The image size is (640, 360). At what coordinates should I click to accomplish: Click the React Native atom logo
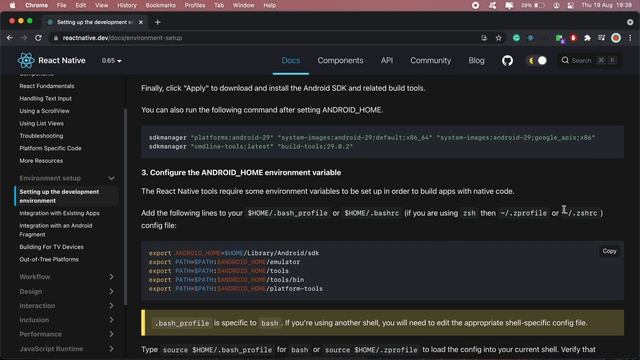pyautogui.click(x=26, y=60)
